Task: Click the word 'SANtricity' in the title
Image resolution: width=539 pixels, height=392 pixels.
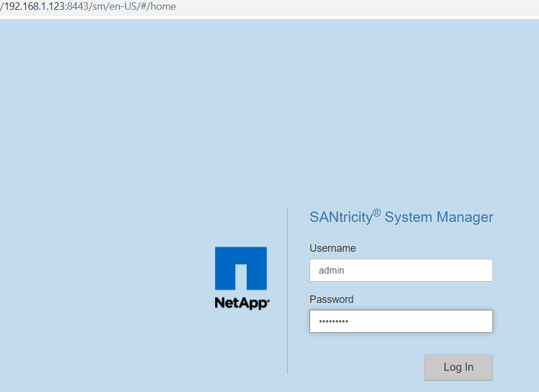Action: tap(341, 218)
